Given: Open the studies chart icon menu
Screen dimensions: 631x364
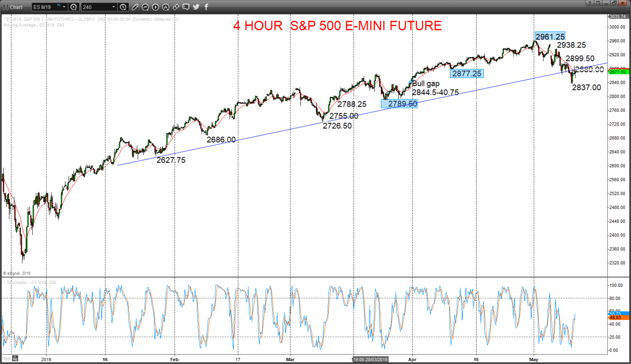Looking at the screenshot, I should pos(145,7).
